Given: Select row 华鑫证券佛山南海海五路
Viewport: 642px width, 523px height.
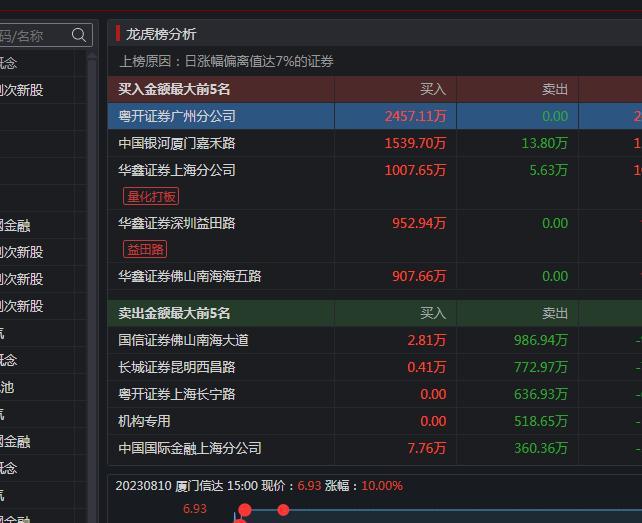Looking at the screenshot, I should [375, 276].
